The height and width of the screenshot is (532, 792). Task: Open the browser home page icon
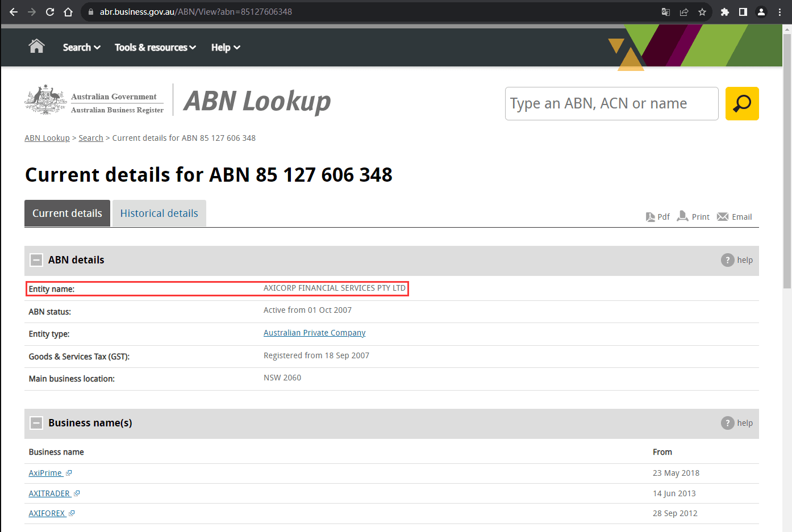coord(68,12)
